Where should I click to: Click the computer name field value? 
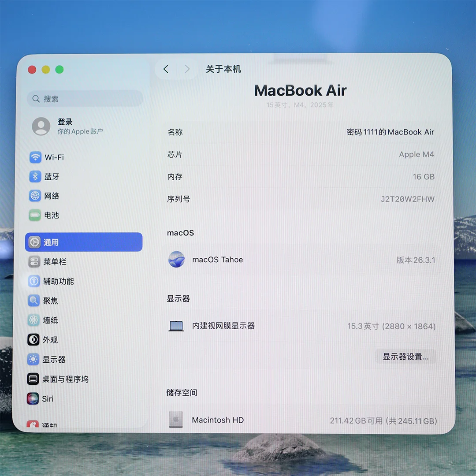tap(390, 132)
